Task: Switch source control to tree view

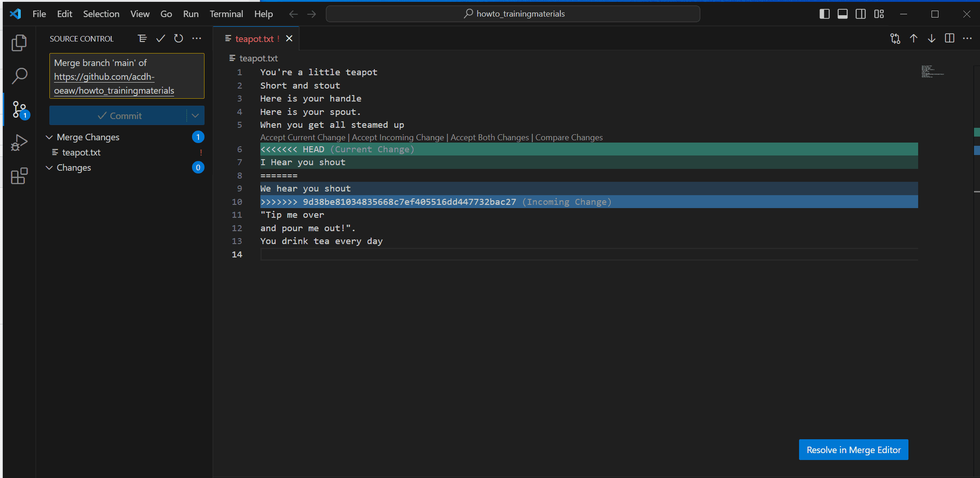Action: 142,39
